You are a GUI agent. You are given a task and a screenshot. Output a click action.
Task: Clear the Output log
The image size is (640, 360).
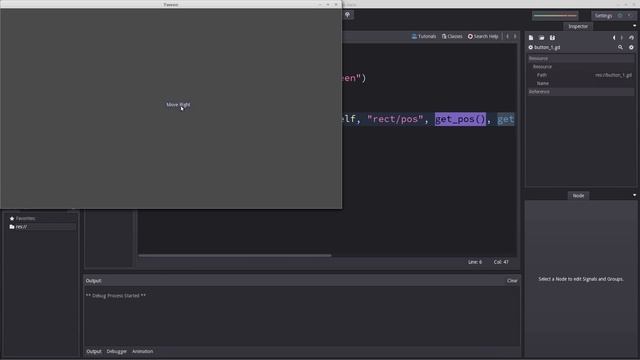[512, 281]
